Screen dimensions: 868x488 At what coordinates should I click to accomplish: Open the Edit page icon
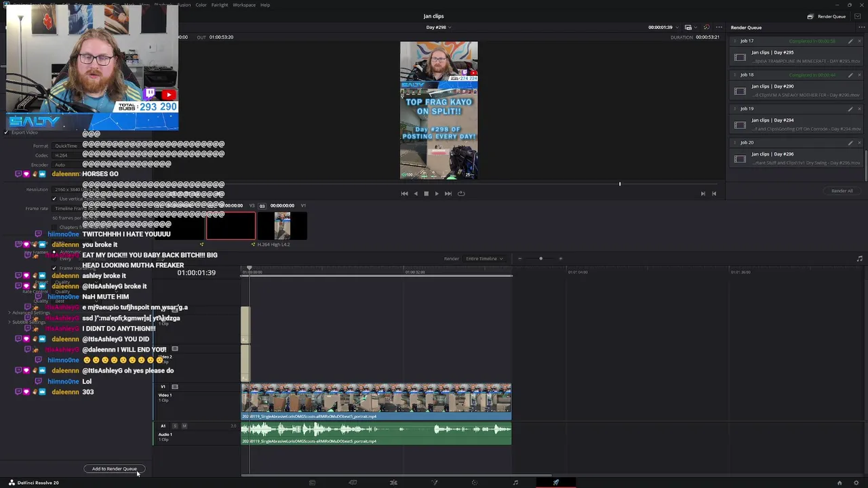click(393, 483)
